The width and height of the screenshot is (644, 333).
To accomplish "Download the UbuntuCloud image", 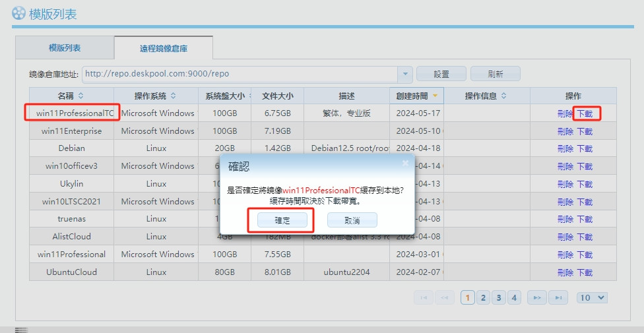I will coord(585,272).
